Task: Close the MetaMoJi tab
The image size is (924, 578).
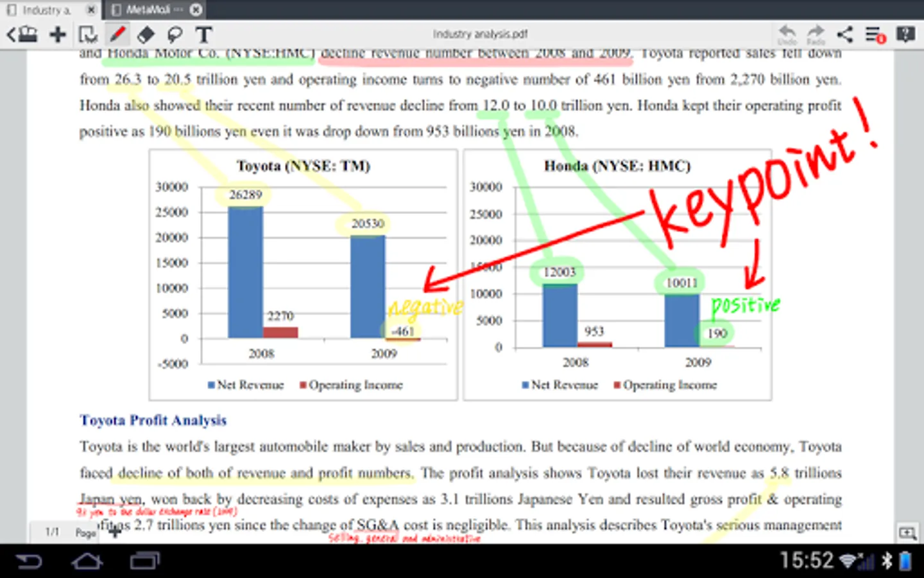Action: pyautogui.click(x=196, y=10)
